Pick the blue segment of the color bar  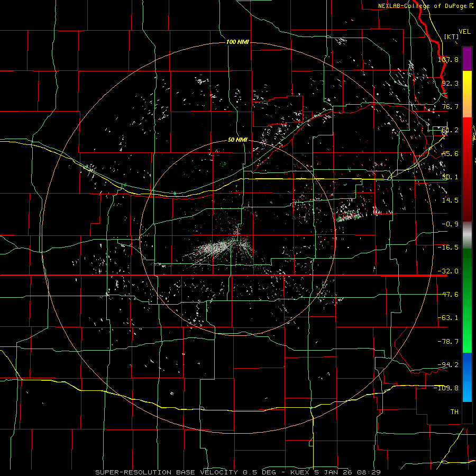(x=467, y=377)
